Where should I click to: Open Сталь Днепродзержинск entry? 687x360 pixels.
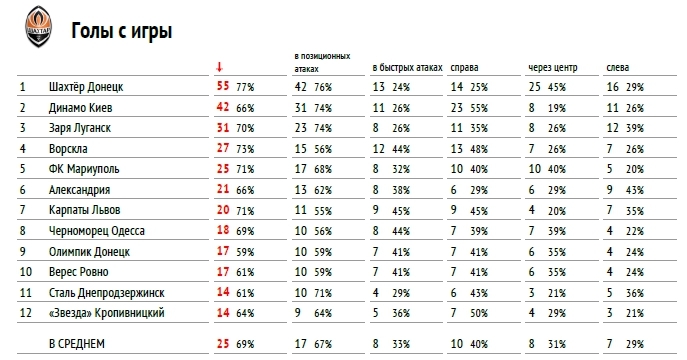[x=106, y=293]
